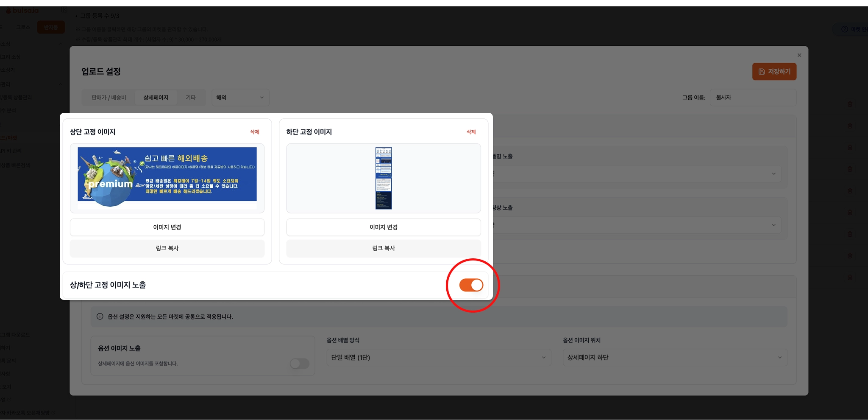Screen dimensions: 868x420
Task: Close the 업로드 설정 dialog
Action: (799, 55)
